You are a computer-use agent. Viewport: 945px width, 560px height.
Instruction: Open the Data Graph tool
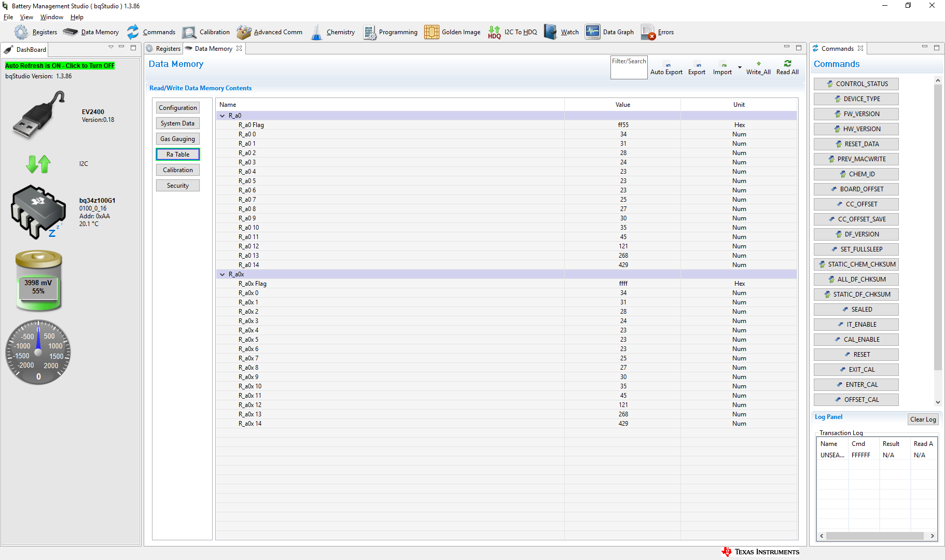tap(609, 32)
